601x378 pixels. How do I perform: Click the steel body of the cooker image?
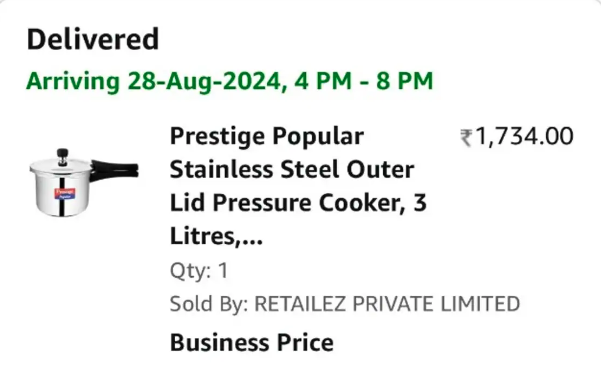[x=63, y=194]
